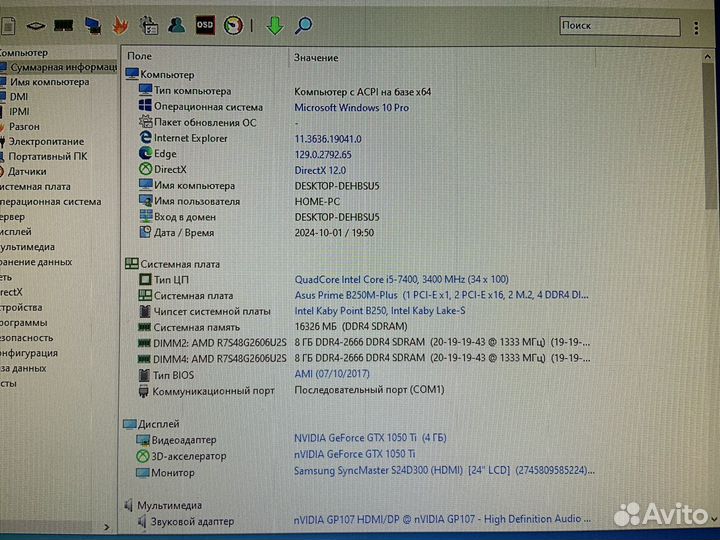Click the flame stability test icon

pos(120,26)
